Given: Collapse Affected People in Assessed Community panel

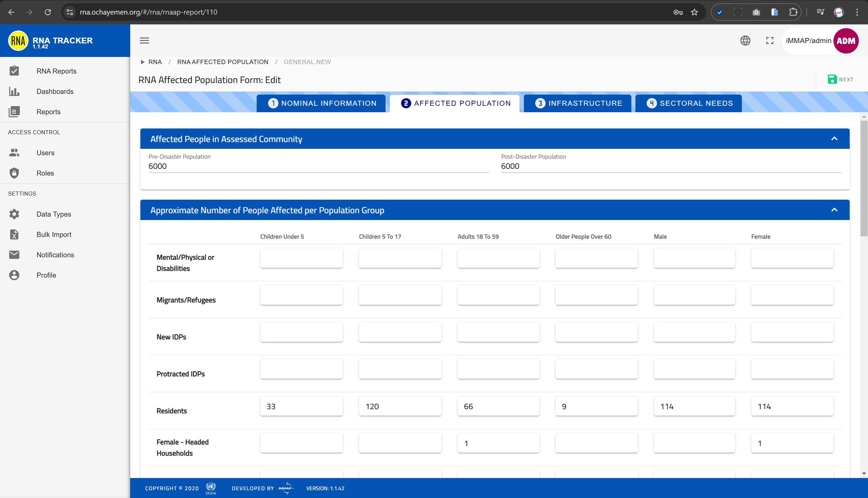Looking at the screenshot, I should pyautogui.click(x=834, y=139).
